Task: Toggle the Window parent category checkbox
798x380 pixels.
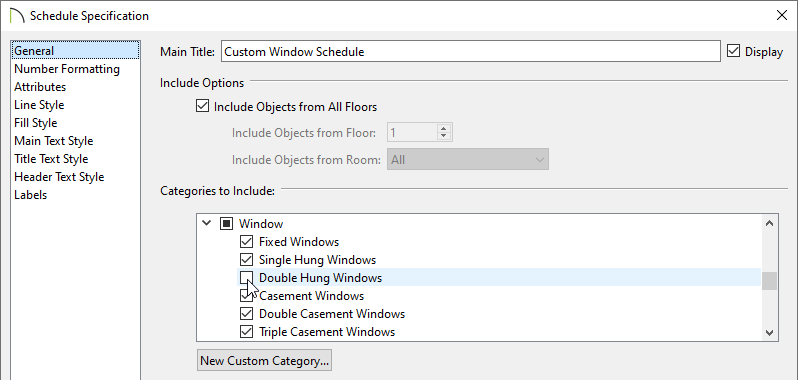Action: click(x=226, y=223)
